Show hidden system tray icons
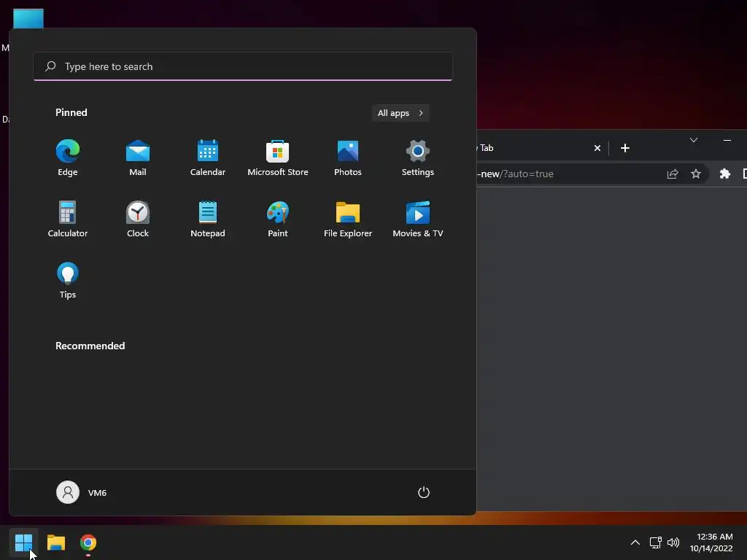The height and width of the screenshot is (560, 747). [x=635, y=542]
